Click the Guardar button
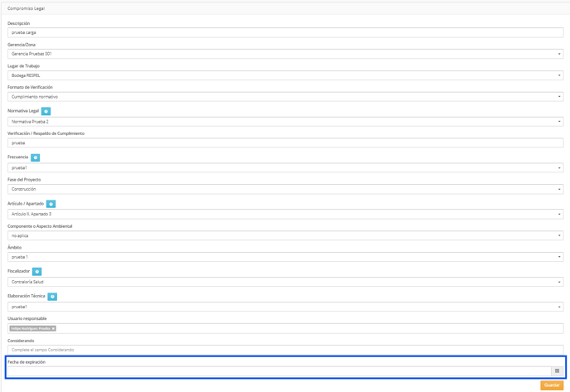Screen dimensions: 570x392 [552, 385]
